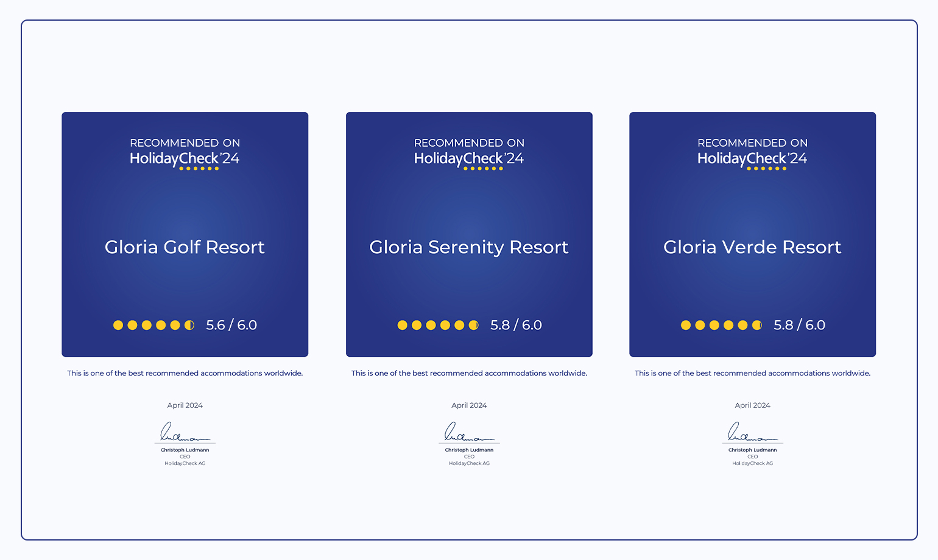Click HolidayCheck'24 logo on Verde Resort card

752,159
